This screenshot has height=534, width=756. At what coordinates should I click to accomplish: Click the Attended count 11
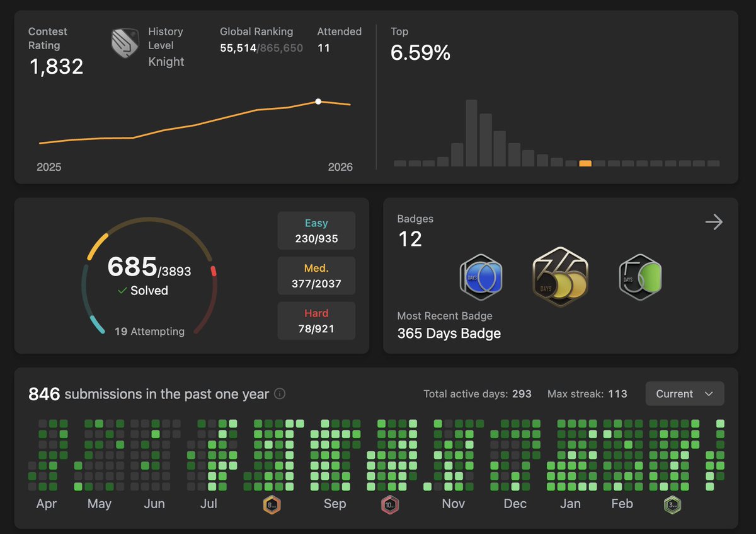pos(323,48)
